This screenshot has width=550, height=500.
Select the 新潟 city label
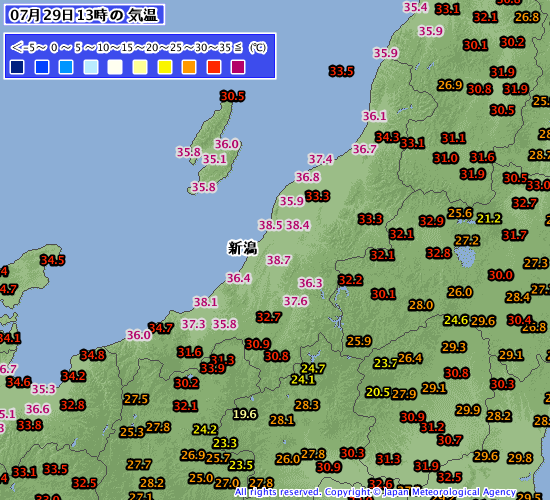coord(242,248)
